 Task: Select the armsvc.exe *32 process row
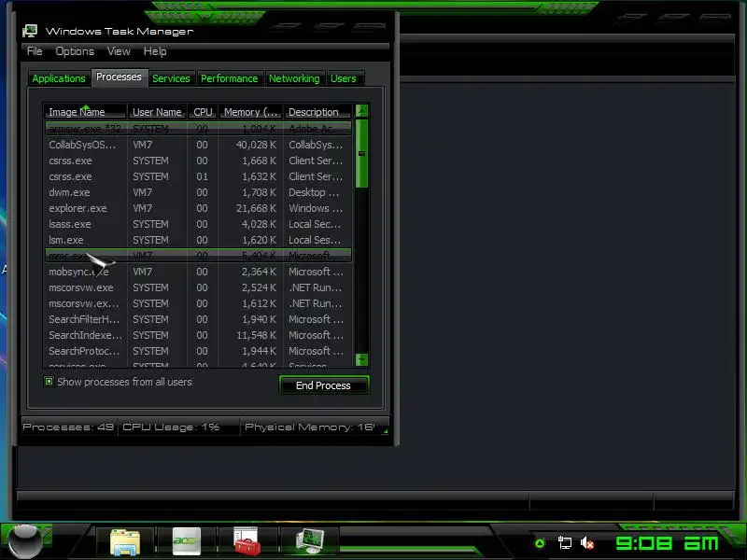(198, 129)
